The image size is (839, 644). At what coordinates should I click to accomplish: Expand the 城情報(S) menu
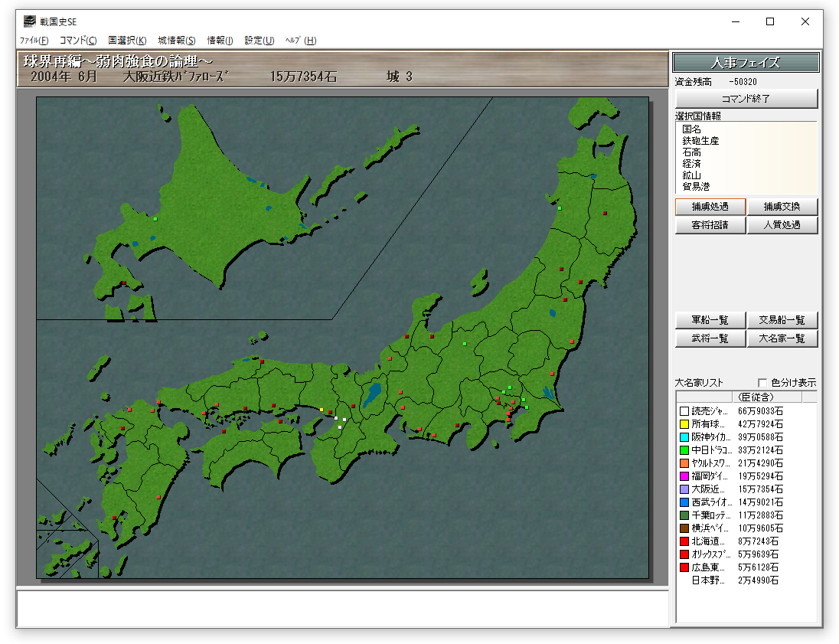176,41
